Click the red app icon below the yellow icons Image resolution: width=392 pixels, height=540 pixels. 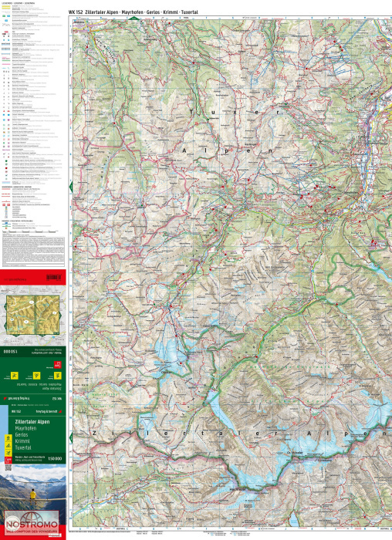pyautogui.click(x=8, y=460)
